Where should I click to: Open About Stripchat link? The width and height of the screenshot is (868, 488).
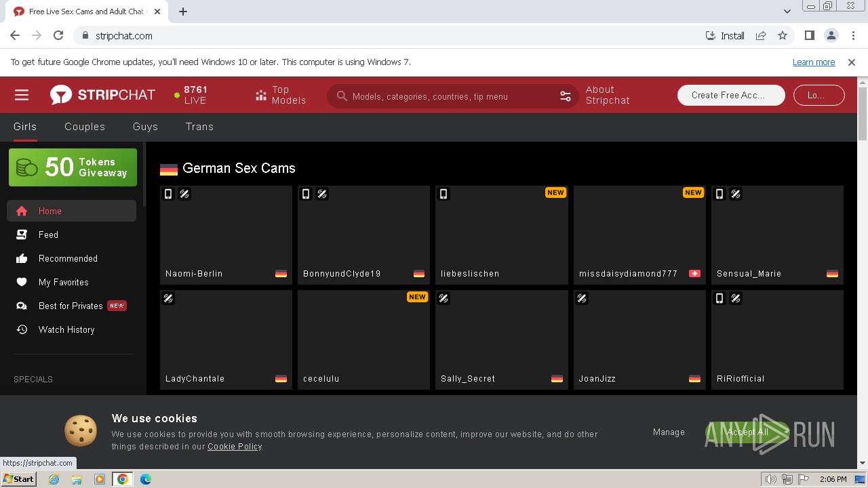[x=608, y=95]
